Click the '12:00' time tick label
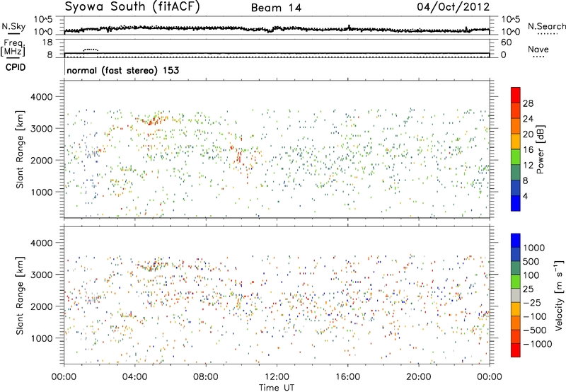Viewport: 566px width, 392px height. (277, 377)
